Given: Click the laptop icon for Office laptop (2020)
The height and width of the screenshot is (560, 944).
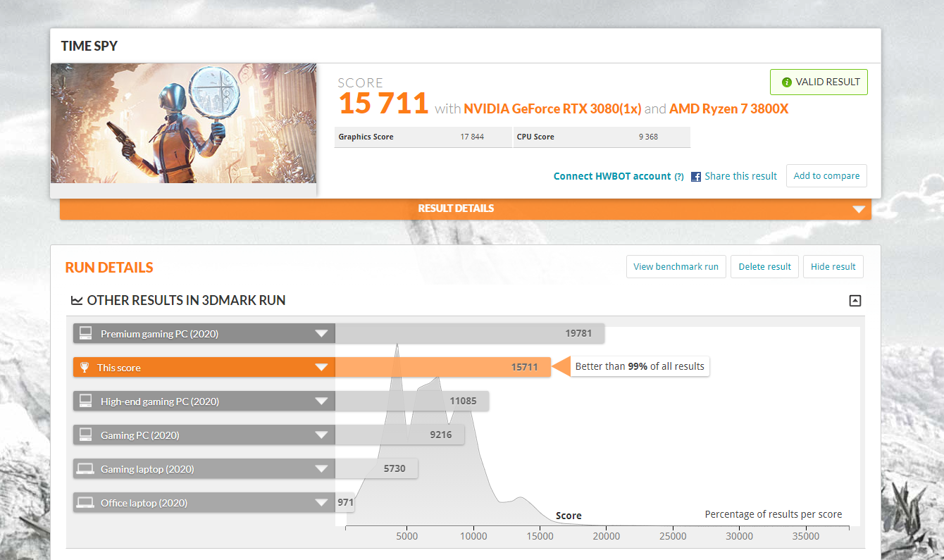Looking at the screenshot, I should click(x=86, y=503).
